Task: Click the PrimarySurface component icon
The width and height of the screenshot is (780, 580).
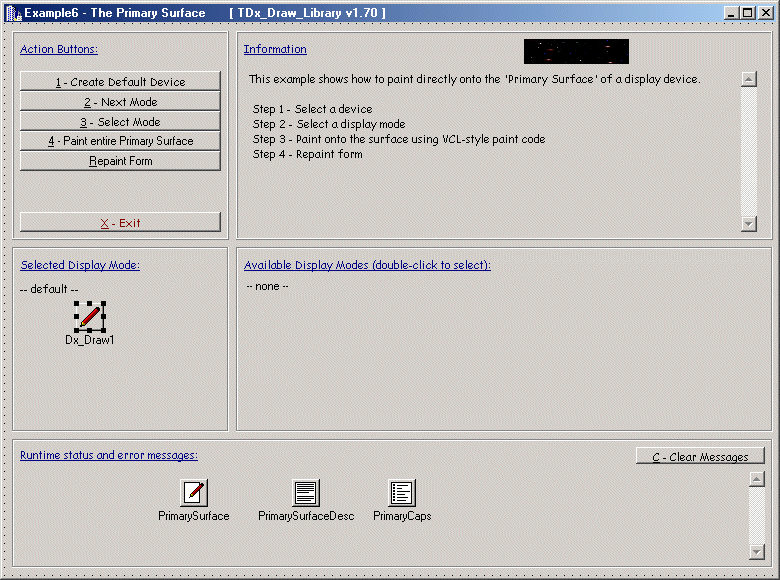Action: pos(194,492)
